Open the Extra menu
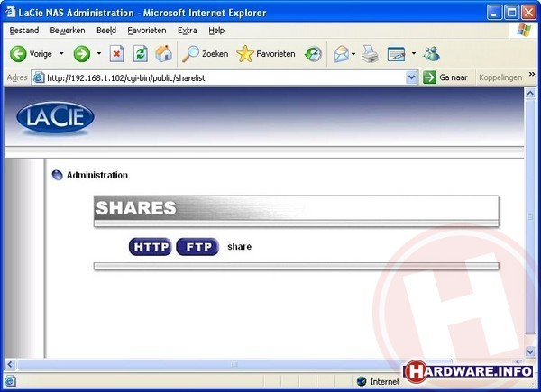Image resolution: width=541 pixels, height=392 pixels. pos(188,31)
